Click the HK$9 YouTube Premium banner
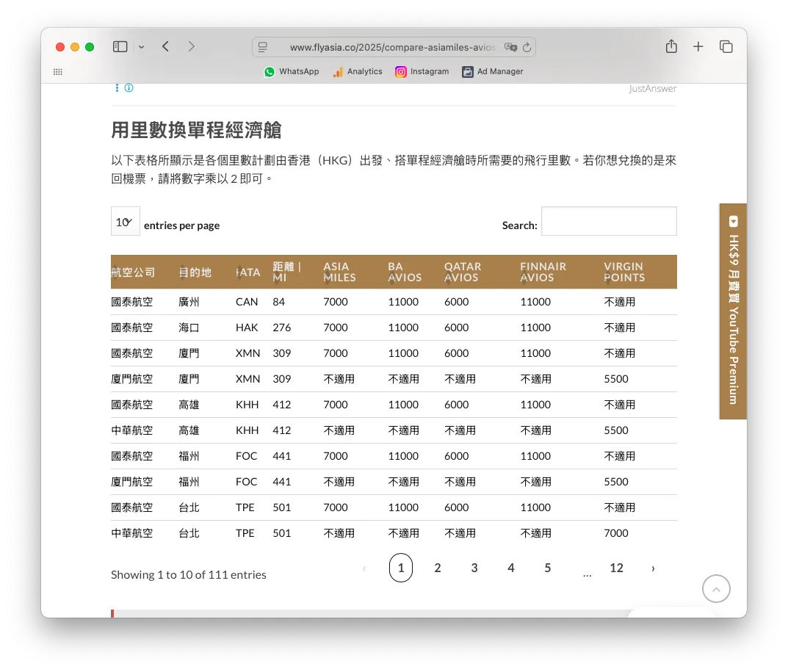The image size is (788, 672). click(733, 311)
